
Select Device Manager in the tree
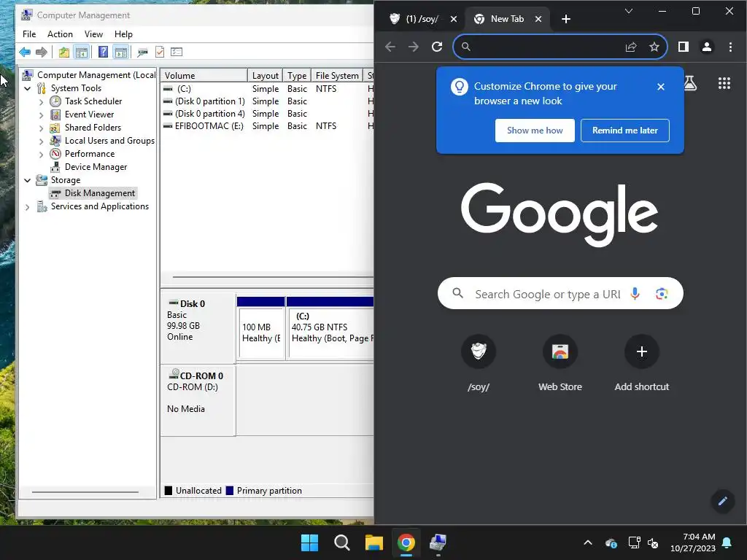(96, 167)
